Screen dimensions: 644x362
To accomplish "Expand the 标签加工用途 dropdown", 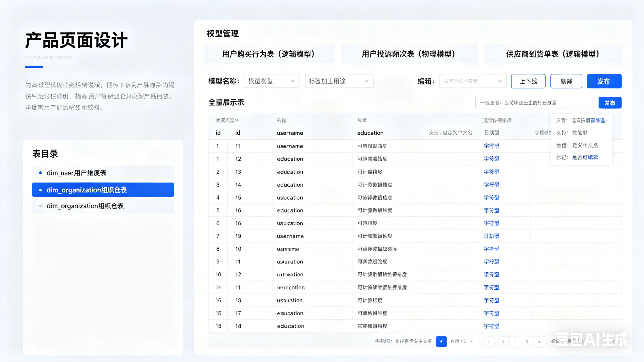I will [339, 81].
